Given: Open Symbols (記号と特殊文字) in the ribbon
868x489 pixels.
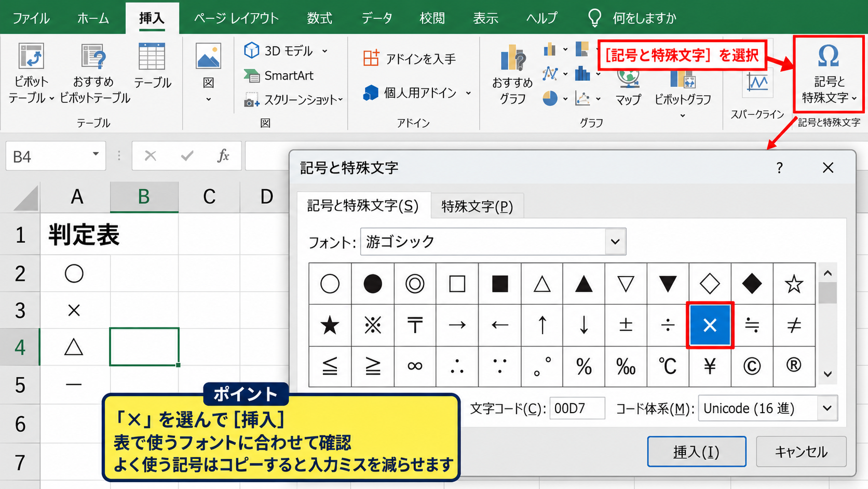Looking at the screenshot, I should point(829,74).
